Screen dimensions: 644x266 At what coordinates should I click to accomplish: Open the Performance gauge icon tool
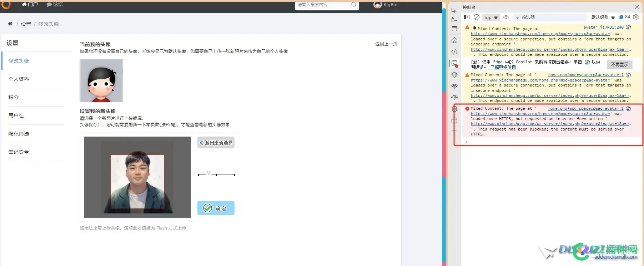[x=454, y=97]
